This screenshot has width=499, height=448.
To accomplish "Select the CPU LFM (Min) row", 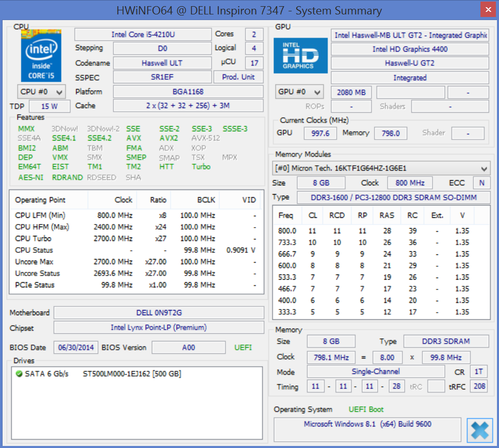I will click(136, 215).
